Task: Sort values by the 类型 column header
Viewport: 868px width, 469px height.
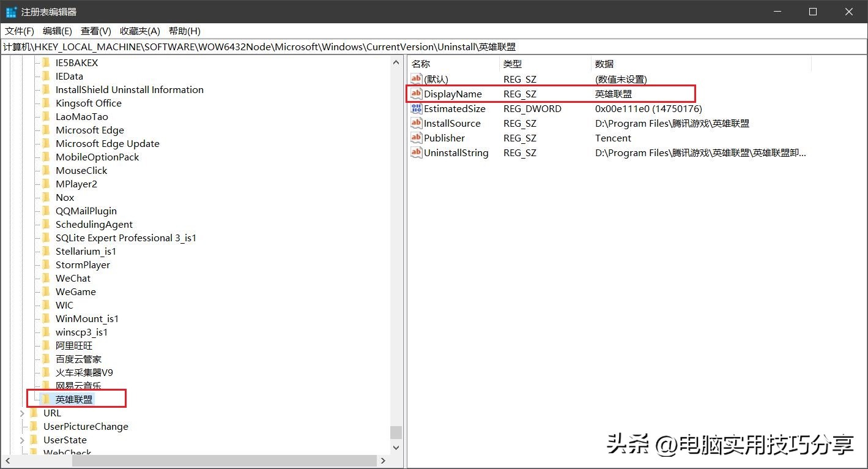Action: click(x=545, y=64)
